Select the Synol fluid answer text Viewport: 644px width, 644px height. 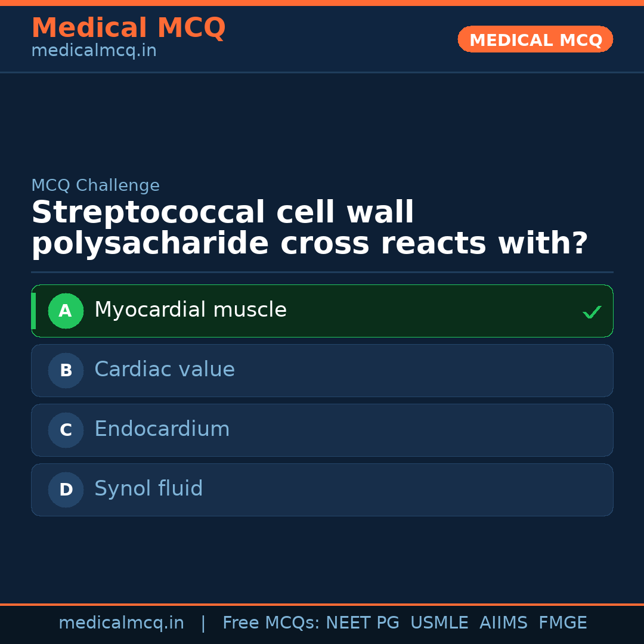pos(148,489)
